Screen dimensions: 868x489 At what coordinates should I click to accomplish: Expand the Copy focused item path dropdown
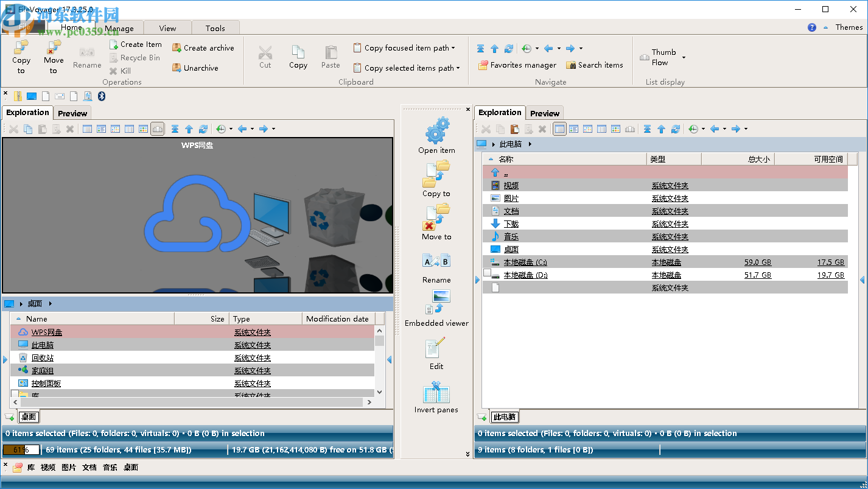pyautogui.click(x=453, y=48)
